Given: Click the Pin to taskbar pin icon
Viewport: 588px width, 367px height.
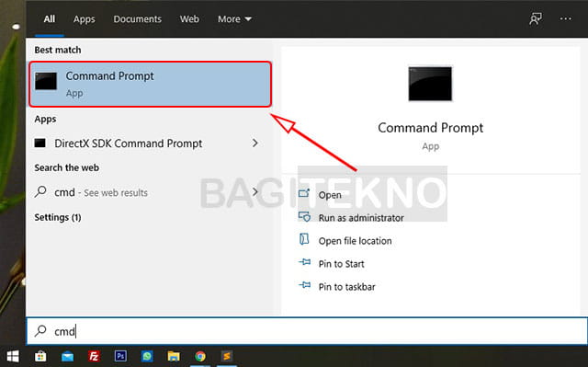Looking at the screenshot, I should click(x=304, y=285).
